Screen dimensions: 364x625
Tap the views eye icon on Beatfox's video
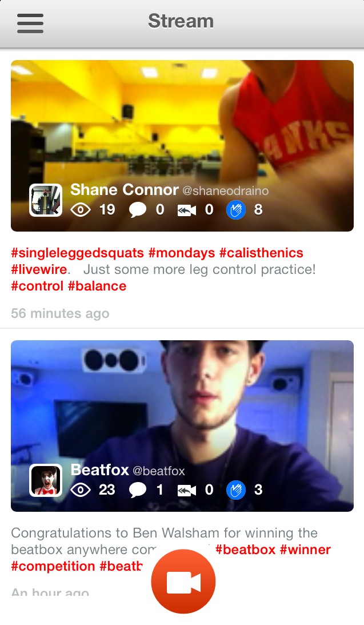pyautogui.click(x=81, y=490)
